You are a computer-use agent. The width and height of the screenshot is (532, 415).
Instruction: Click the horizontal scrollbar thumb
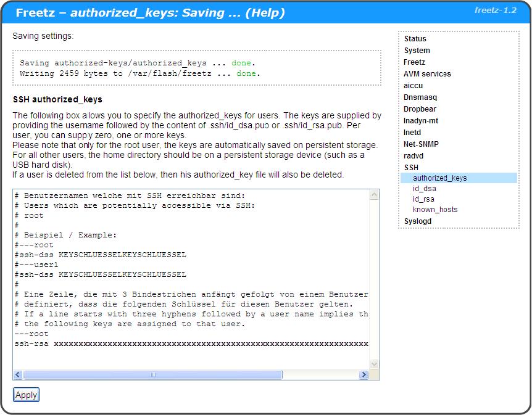153,375
